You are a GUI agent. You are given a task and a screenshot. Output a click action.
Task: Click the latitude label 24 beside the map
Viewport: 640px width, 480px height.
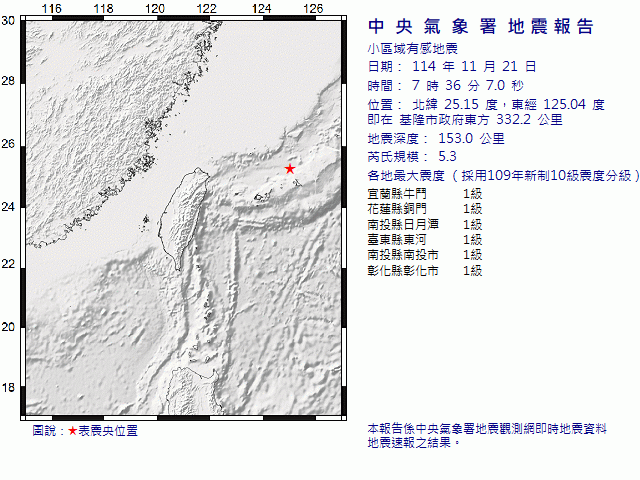pos(8,207)
